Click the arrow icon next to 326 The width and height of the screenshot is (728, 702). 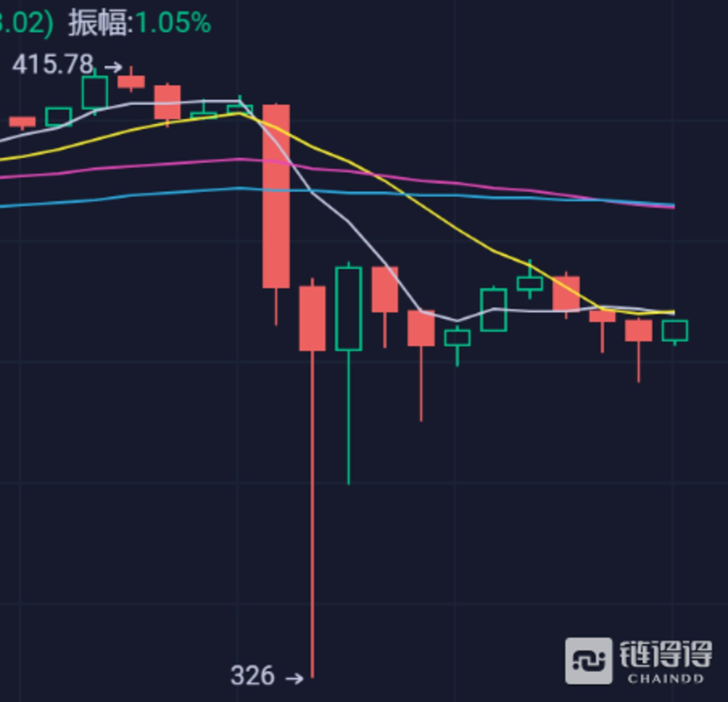point(294,678)
